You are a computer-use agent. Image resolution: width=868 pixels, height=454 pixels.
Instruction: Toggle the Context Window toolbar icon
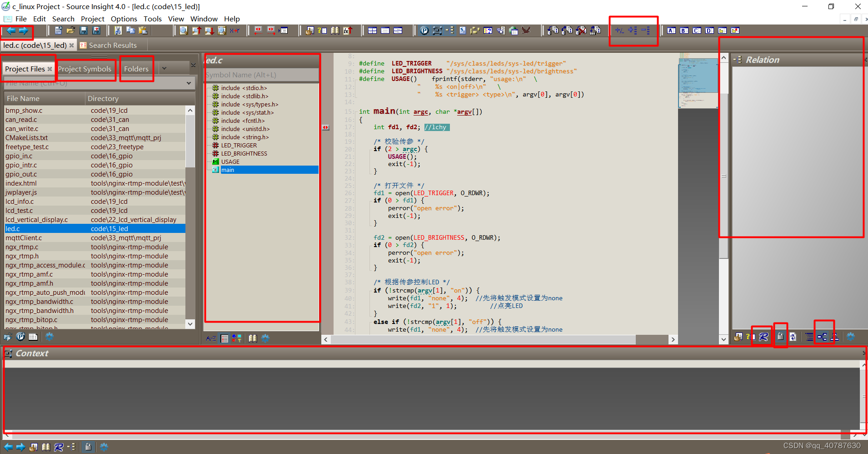pos(437,30)
